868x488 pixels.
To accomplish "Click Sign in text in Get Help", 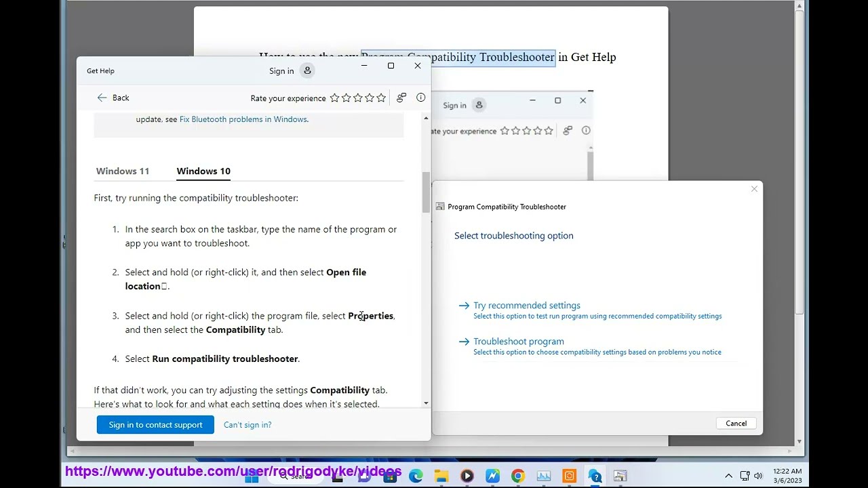I will point(281,71).
